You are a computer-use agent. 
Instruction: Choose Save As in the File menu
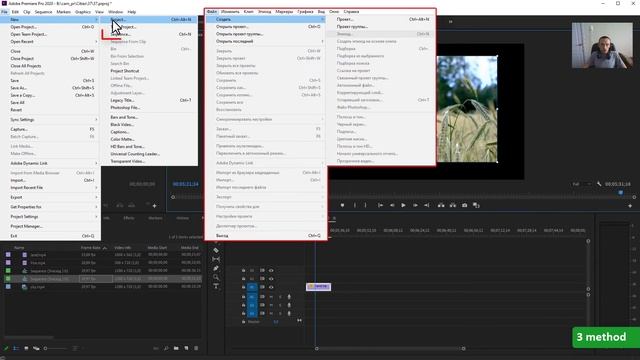51,88
